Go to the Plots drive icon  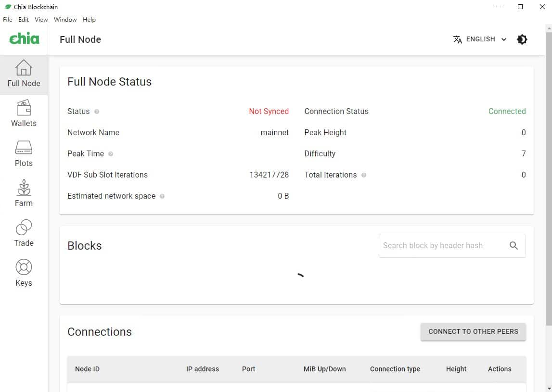pos(24,148)
